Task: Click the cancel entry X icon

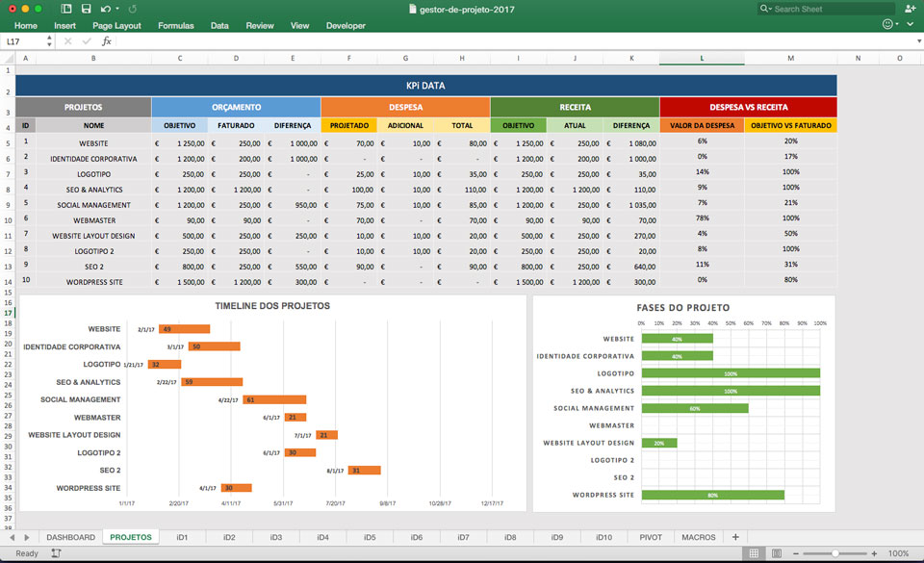Action: coord(67,41)
